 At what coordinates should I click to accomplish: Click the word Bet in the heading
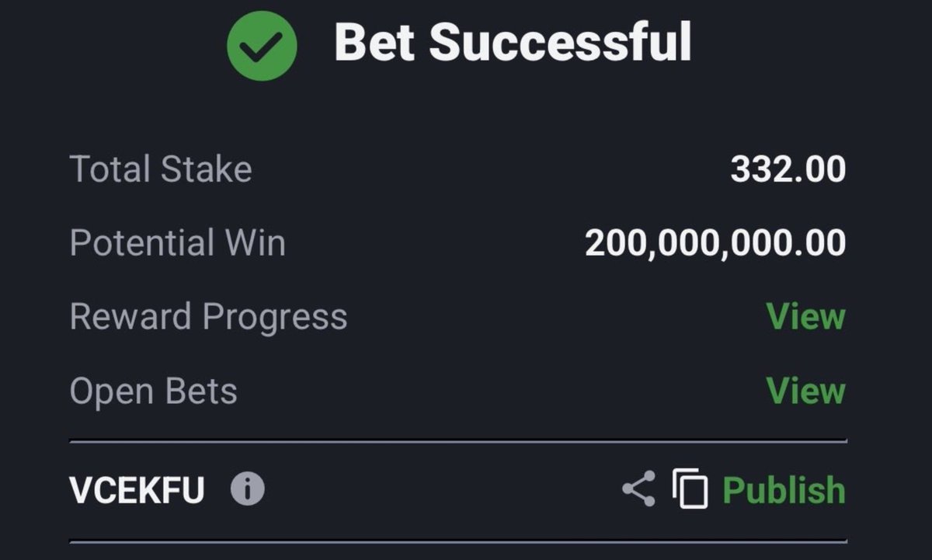[x=375, y=42]
